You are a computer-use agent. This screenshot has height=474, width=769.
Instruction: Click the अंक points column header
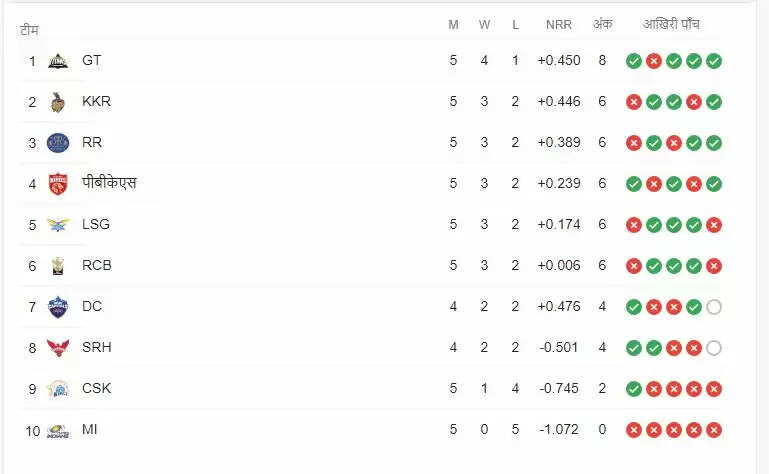(602, 25)
